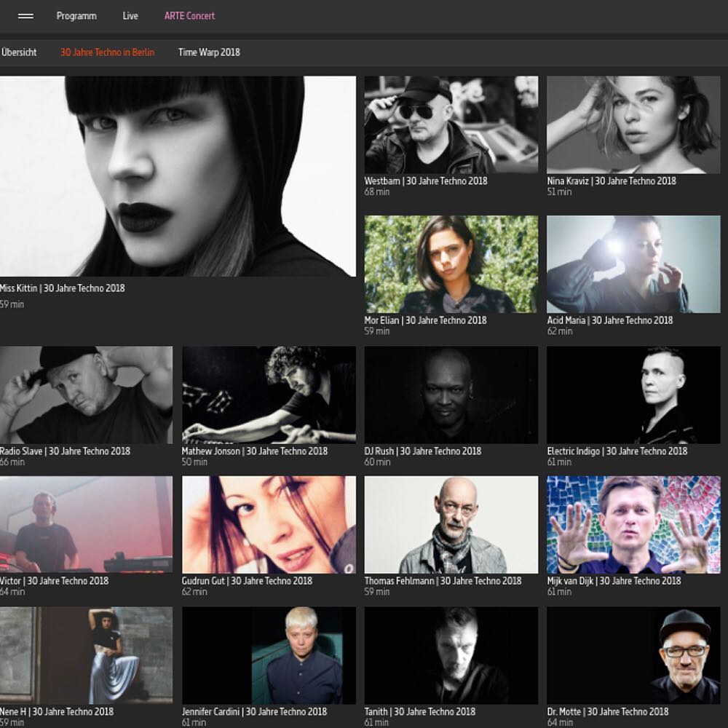728x728 pixels.
Task: Open the Radio Slave video thumbnail
Action: point(87,395)
